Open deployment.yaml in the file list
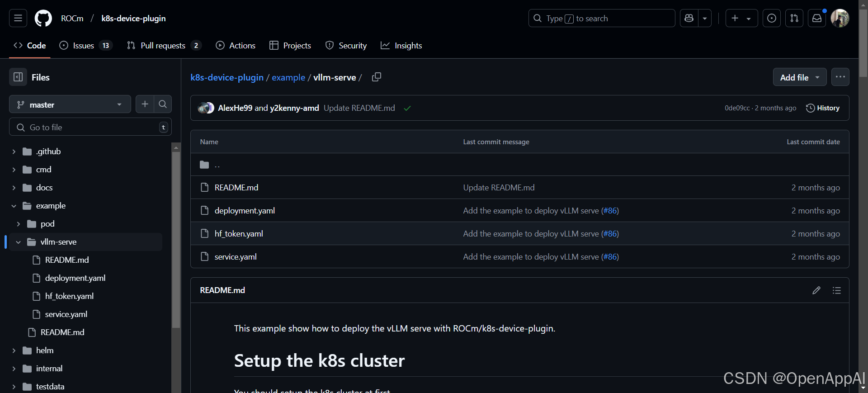 click(245, 210)
